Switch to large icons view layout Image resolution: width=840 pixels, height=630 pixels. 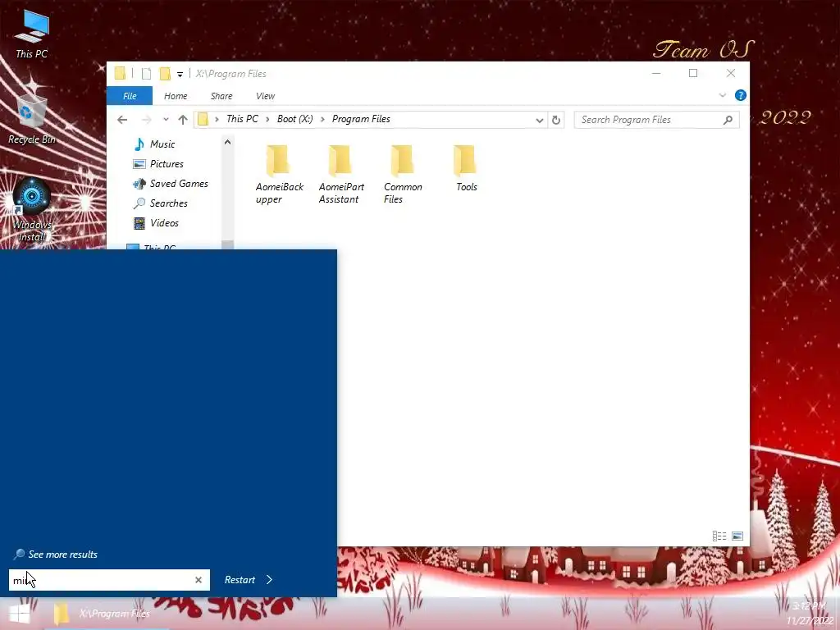click(x=737, y=536)
